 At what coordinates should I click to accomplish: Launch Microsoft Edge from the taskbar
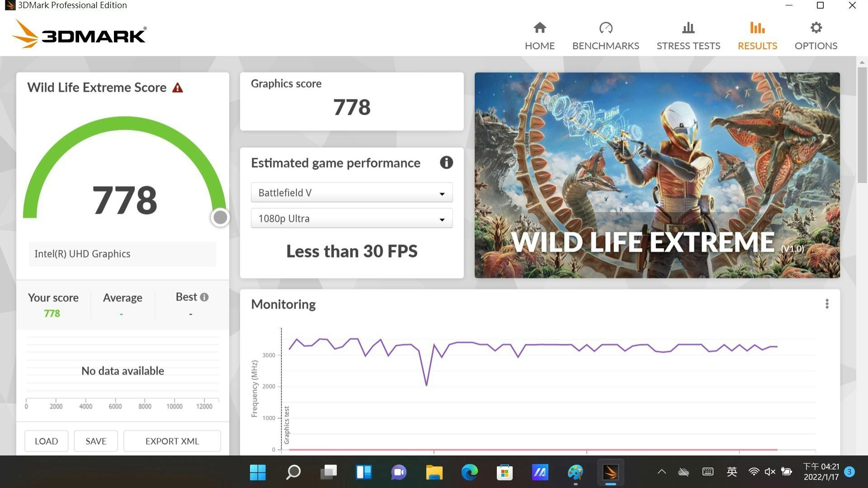click(469, 472)
